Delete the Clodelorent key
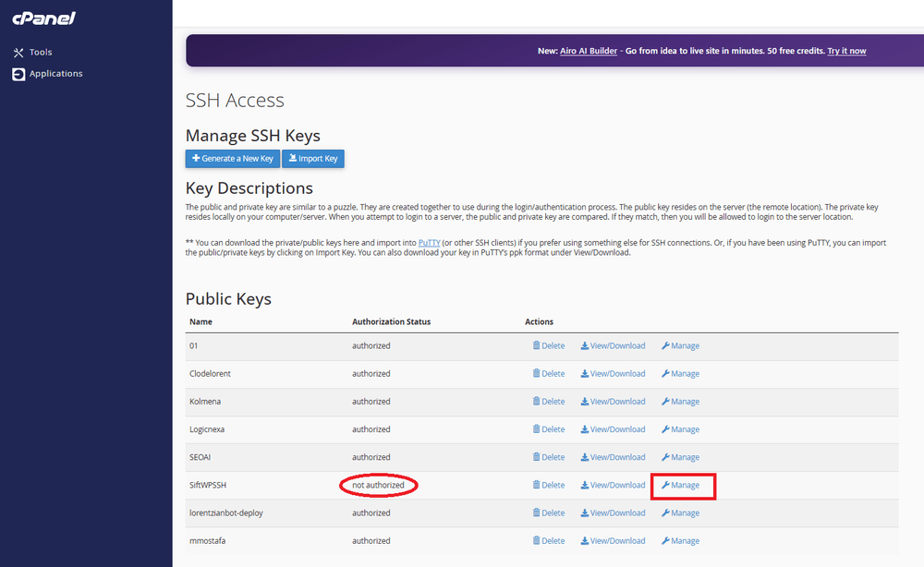 (549, 373)
